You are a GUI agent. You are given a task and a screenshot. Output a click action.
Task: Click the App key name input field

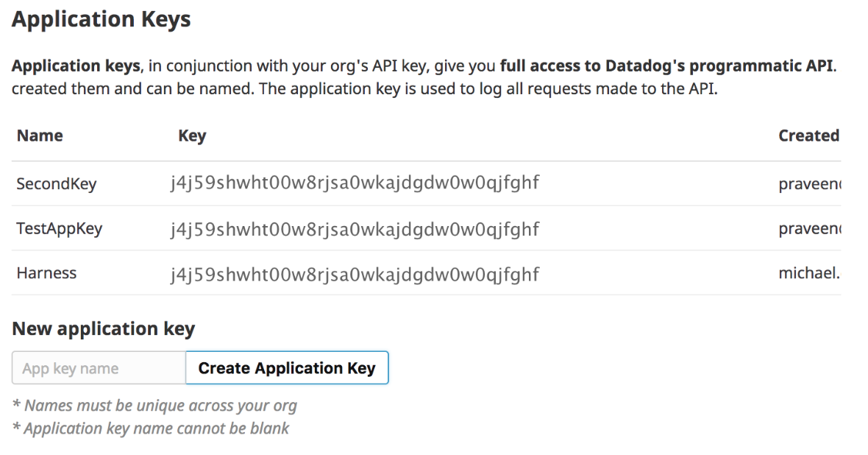click(x=99, y=368)
